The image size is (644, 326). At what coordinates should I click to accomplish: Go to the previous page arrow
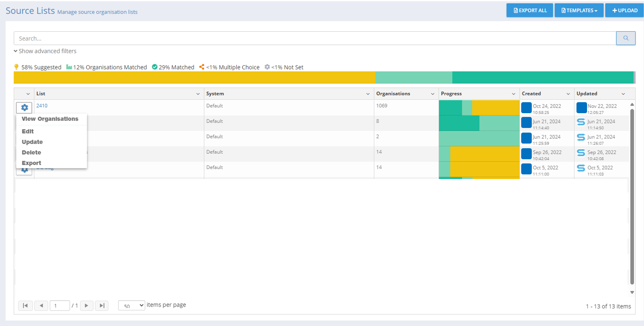point(41,306)
